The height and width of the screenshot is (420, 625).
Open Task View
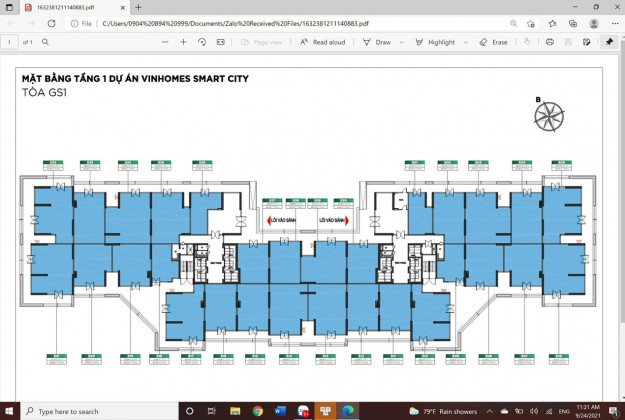212,411
